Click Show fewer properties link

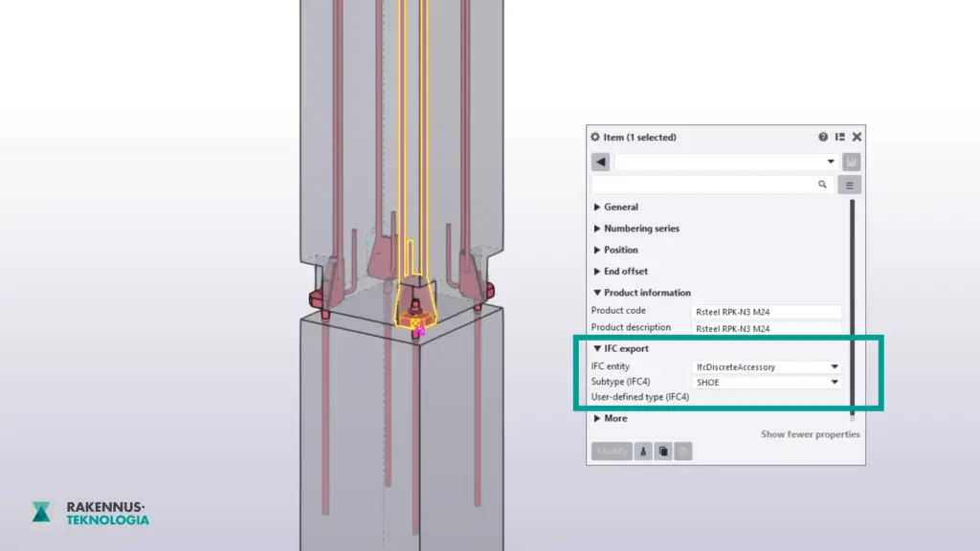pos(810,434)
